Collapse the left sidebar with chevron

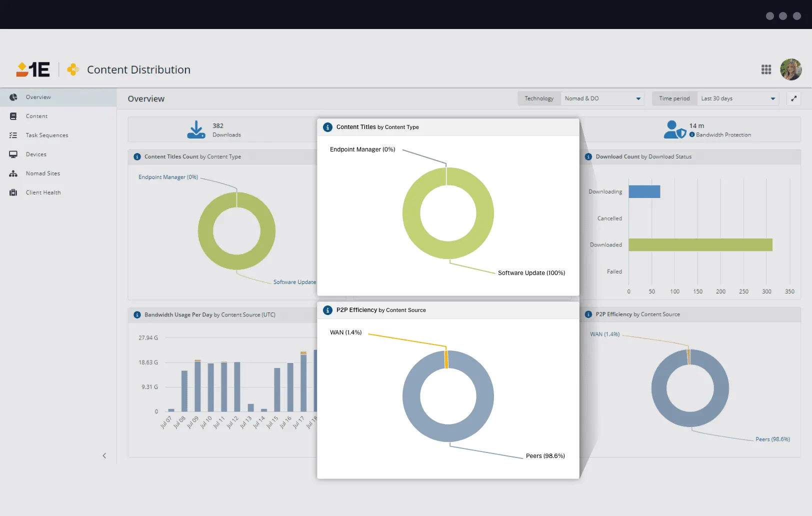pyautogui.click(x=104, y=455)
